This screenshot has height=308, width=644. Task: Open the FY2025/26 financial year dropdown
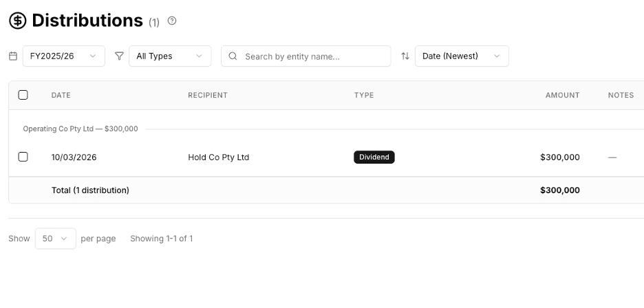click(x=63, y=56)
